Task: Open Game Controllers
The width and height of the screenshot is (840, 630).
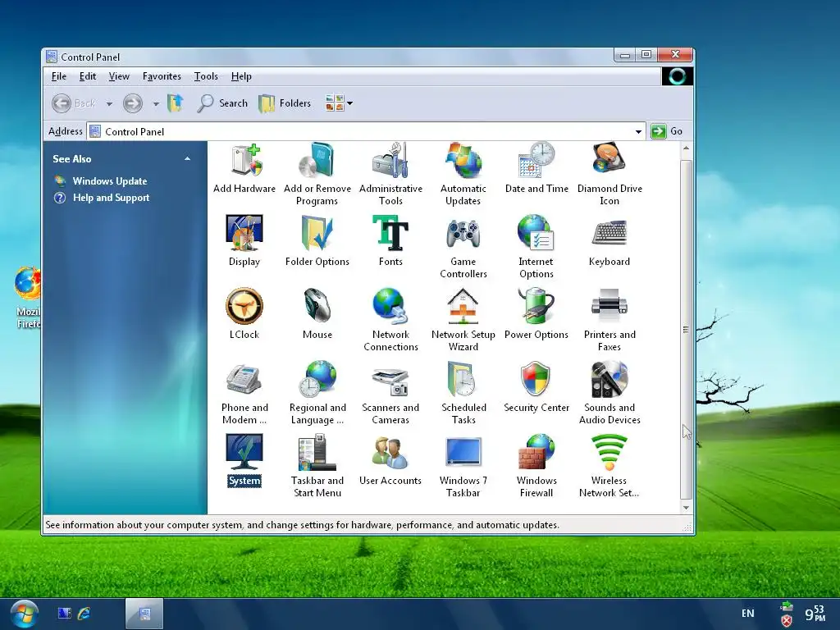Action: pos(463,246)
